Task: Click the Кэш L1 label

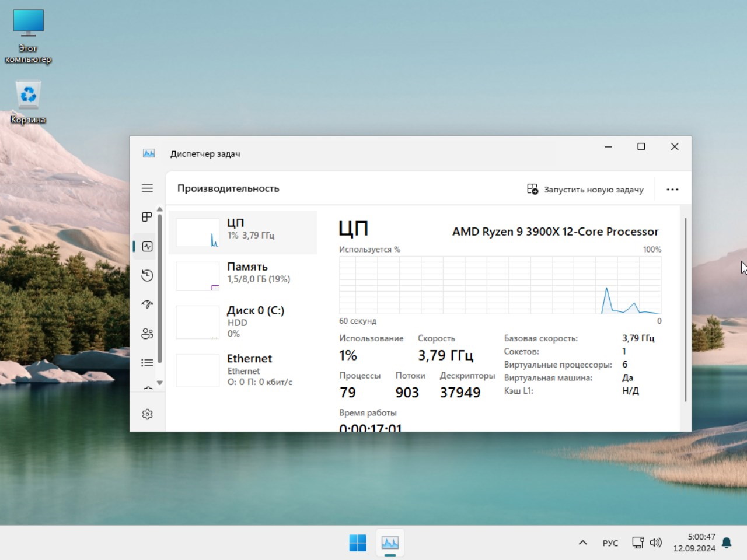Action: tap(519, 391)
